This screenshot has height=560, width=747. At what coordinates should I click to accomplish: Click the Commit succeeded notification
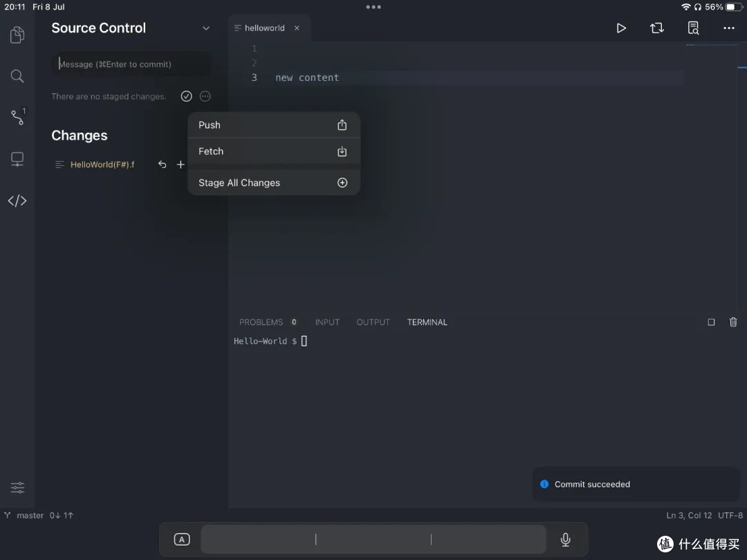[x=636, y=484]
